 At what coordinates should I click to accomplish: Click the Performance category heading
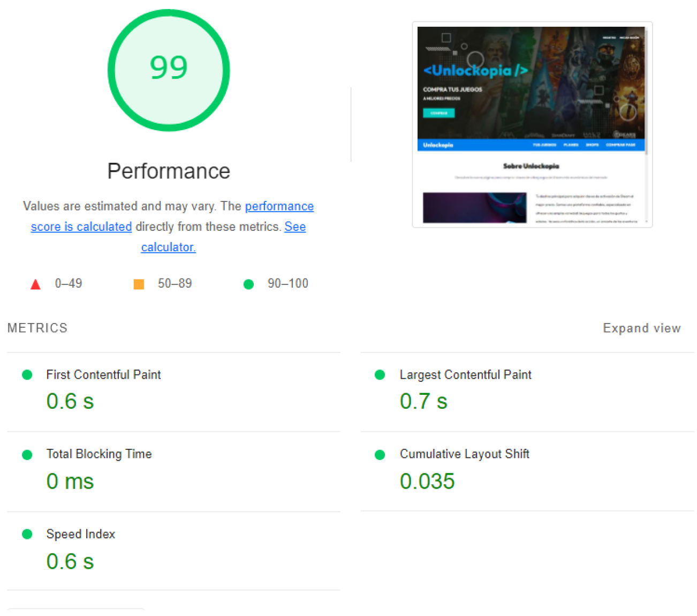point(169,171)
